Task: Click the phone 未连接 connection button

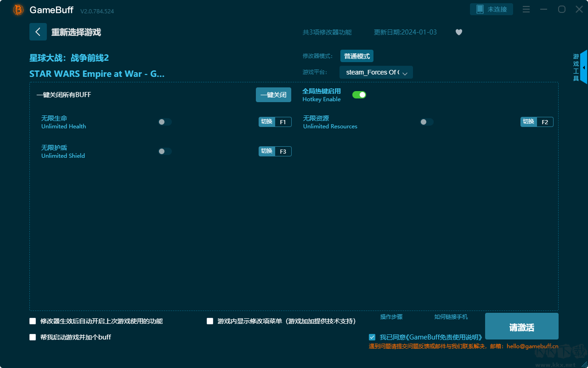Action: (x=492, y=9)
